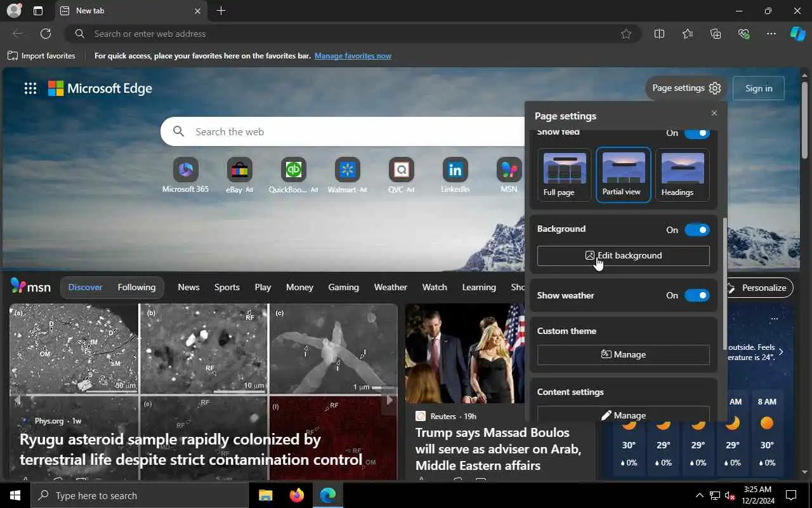Image resolution: width=812 pixels, height=508 pixels.
Task: Refresh the page with reload icon
Action: click(46, 34)
